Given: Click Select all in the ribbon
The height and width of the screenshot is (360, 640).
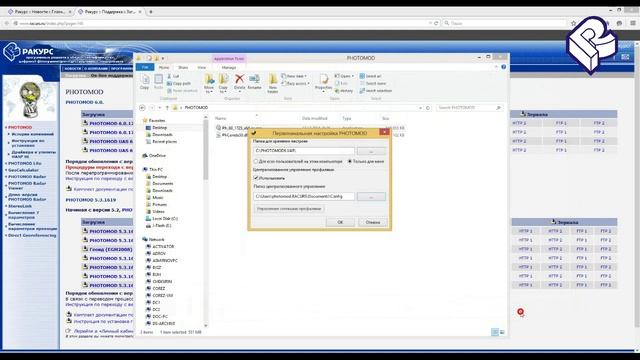Looking at the screenshot, I should 371,76.
